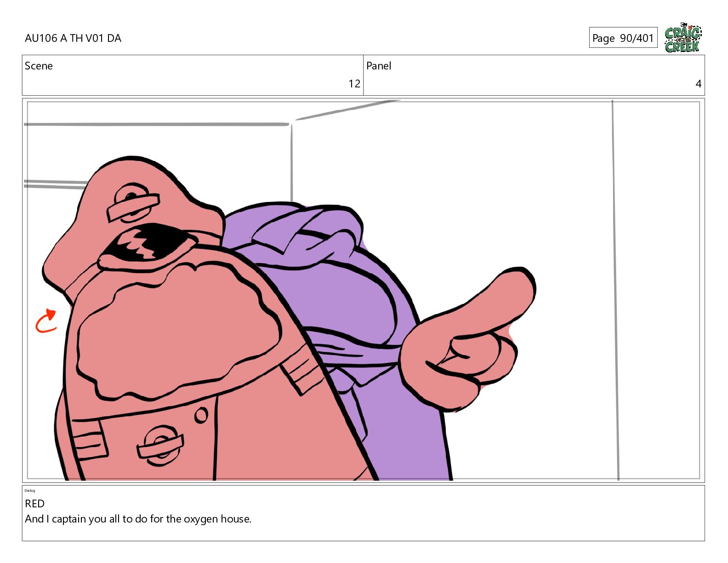This screenshot has height=563, width=728.
Task: Click the dialog line about oxygen house
Action: tap(138, 519)
